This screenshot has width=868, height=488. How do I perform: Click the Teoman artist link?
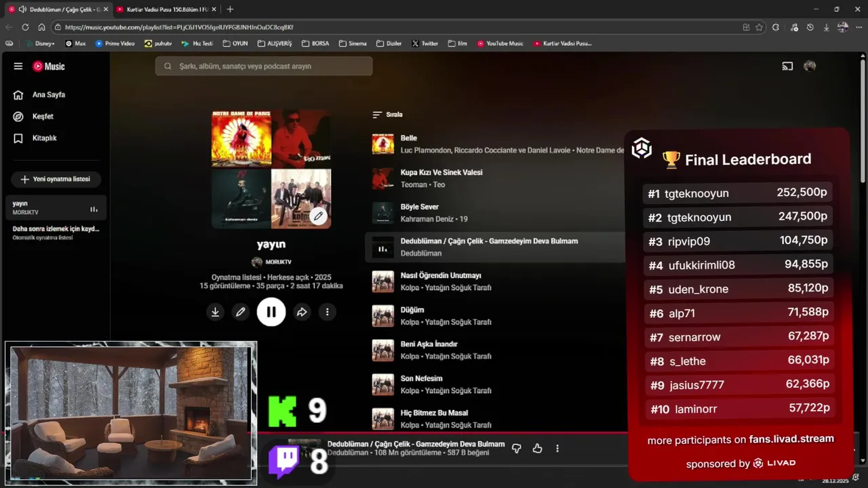(x=414, y=184)
